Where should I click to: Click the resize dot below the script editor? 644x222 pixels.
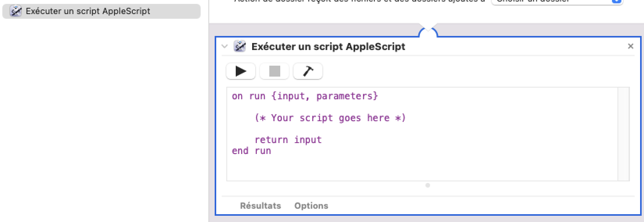click(x=428, y=185)
